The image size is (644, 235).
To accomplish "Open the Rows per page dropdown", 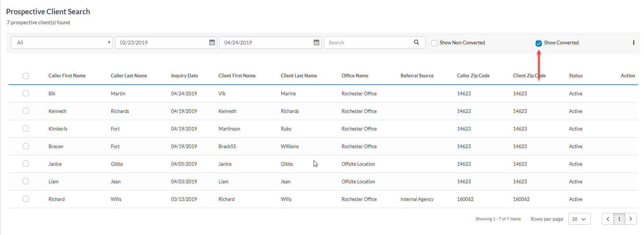I will (579, 219).
